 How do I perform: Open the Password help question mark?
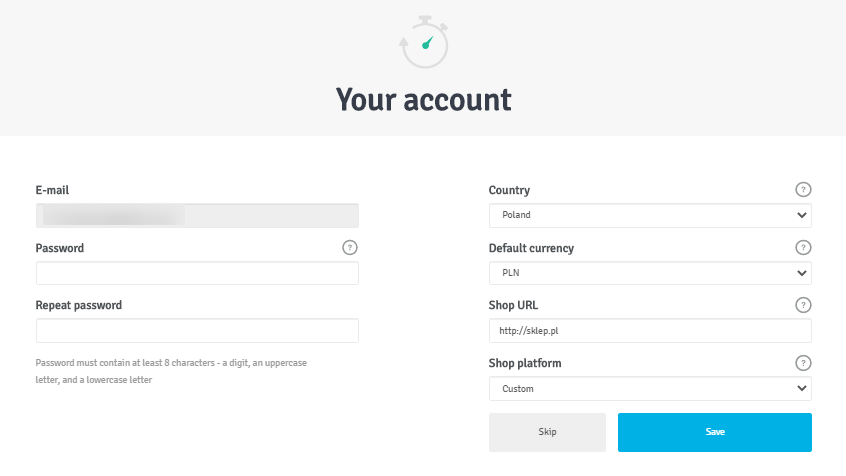pyautogui.click(x=350, y=248)
